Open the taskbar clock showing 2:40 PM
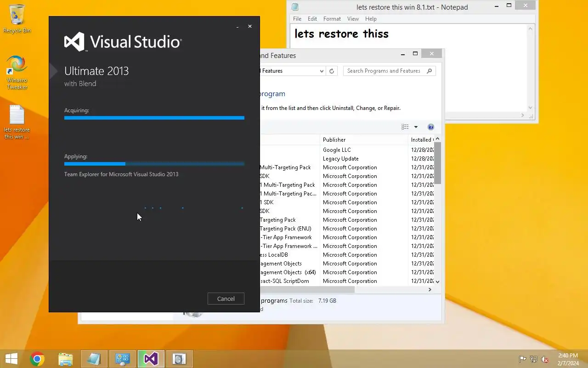588x368 pixels. pyautogui.click(x=568, y=359)
